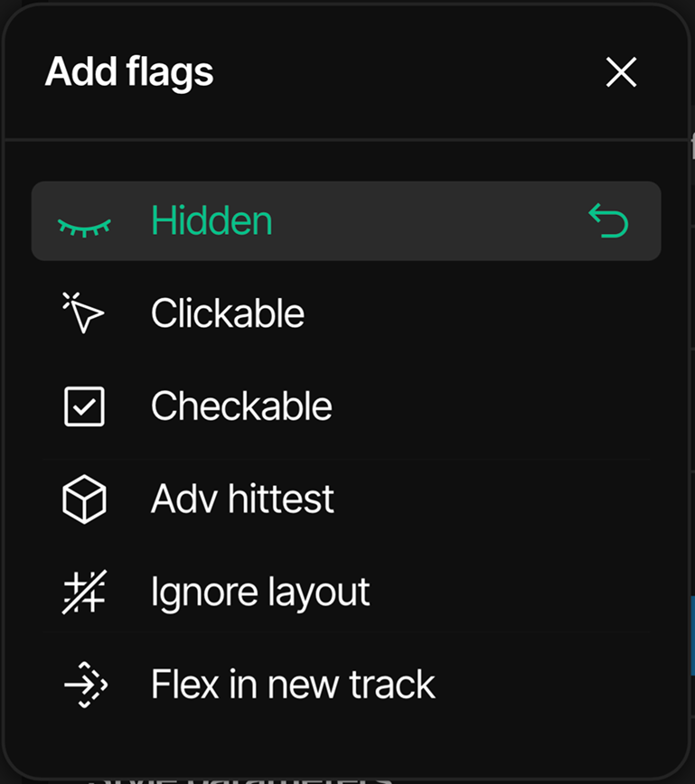Screen dimensions: 695x784
Task: Revert the Hidden flag with the undo arrow
Action: click(608, 221)
